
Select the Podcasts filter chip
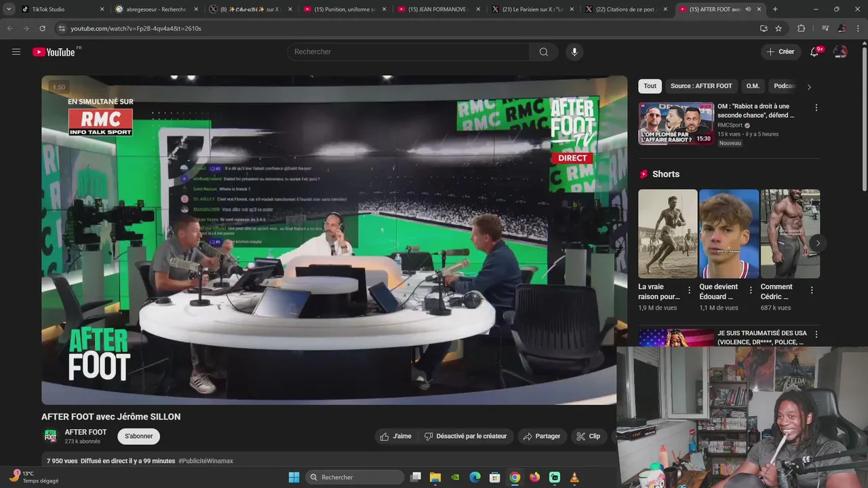[x=784, y=86]
